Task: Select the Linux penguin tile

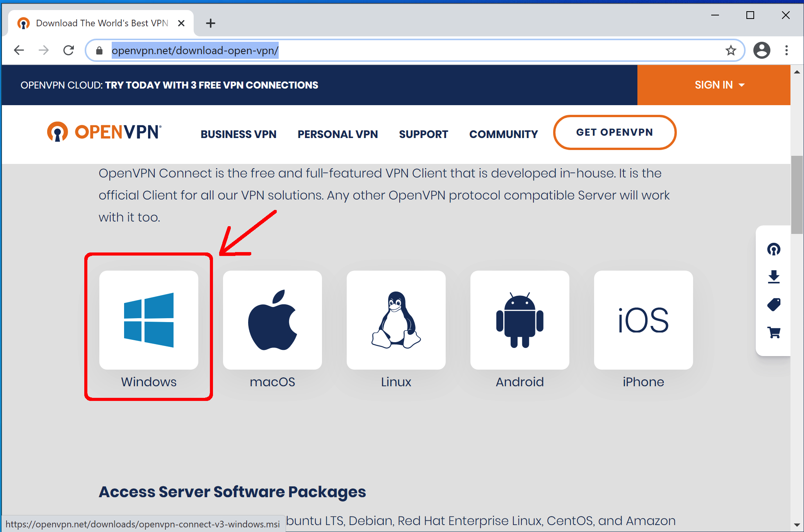Action: [396, 320]
